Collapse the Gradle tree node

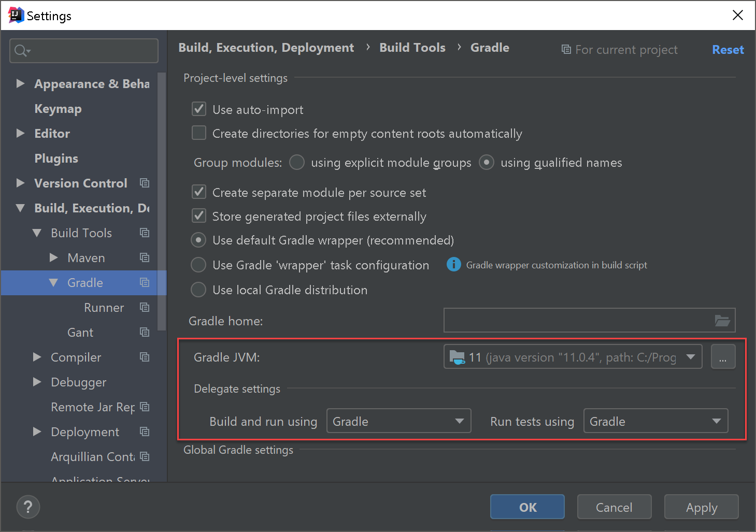tap(53, 282)
